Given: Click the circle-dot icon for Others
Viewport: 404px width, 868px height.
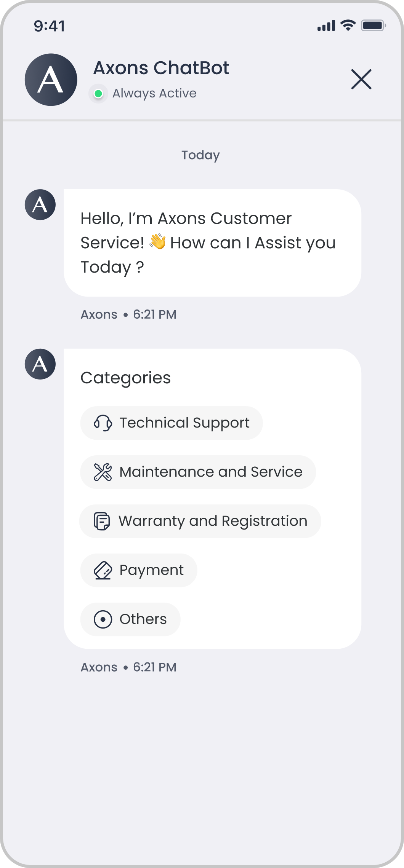Looking at the screenshot, I should [x=103, y=619].
